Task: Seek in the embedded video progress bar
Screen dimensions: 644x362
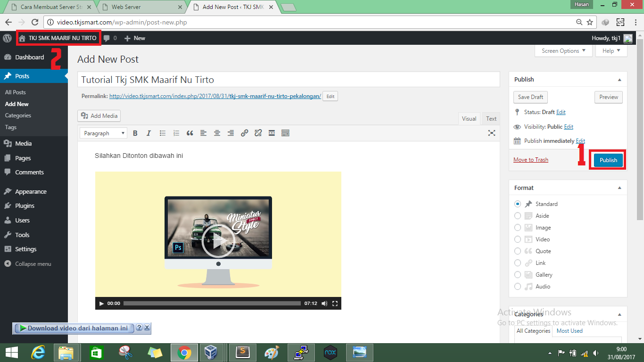Action: [212, 304]
